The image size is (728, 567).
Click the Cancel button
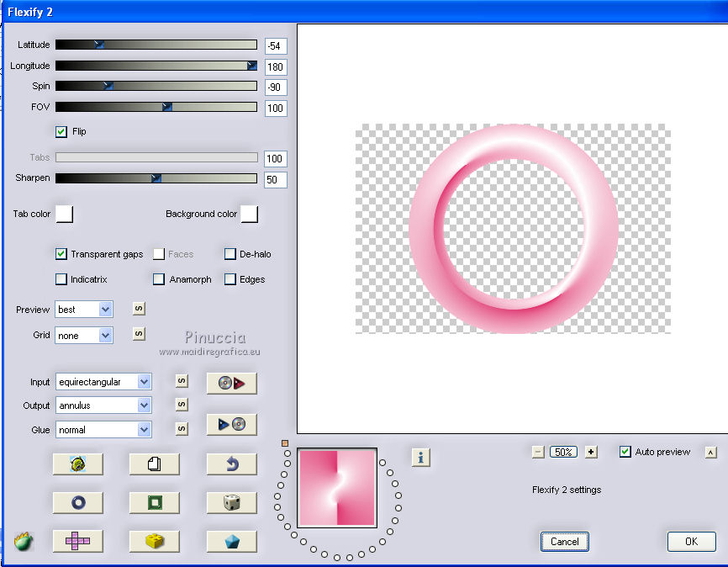tap(565, 542)
